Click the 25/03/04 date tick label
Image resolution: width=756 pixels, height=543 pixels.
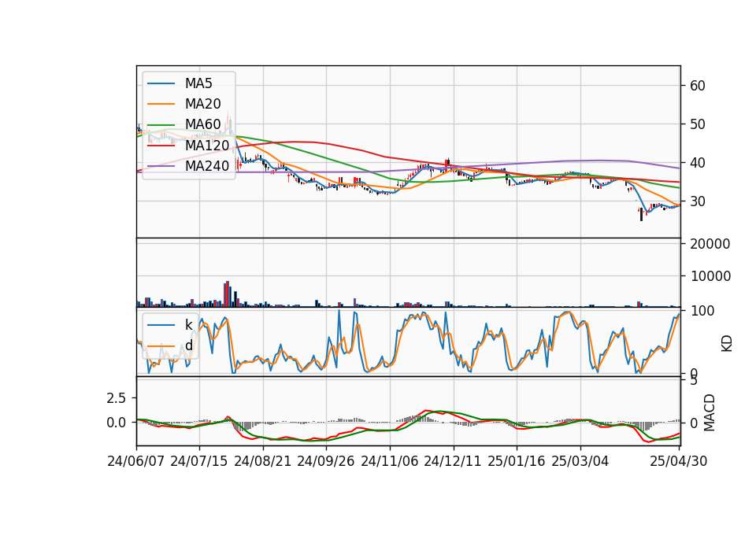click(580, 461)
